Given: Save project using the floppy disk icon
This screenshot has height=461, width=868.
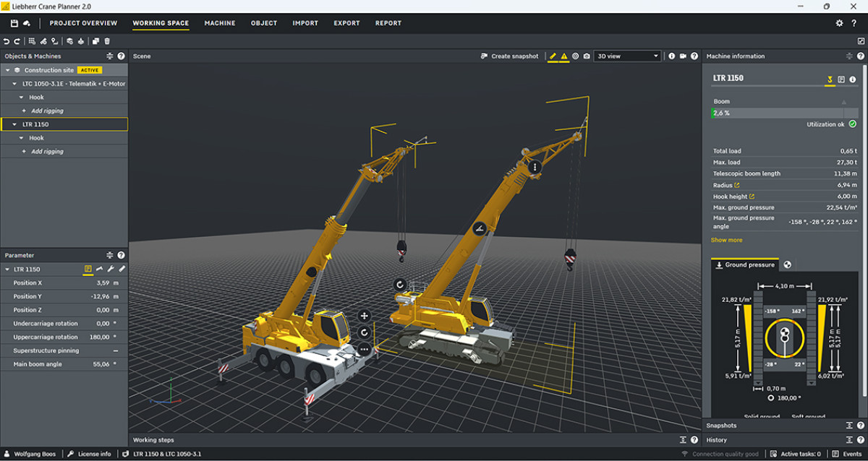Looking at the screenshot, I should pos(14,23).
